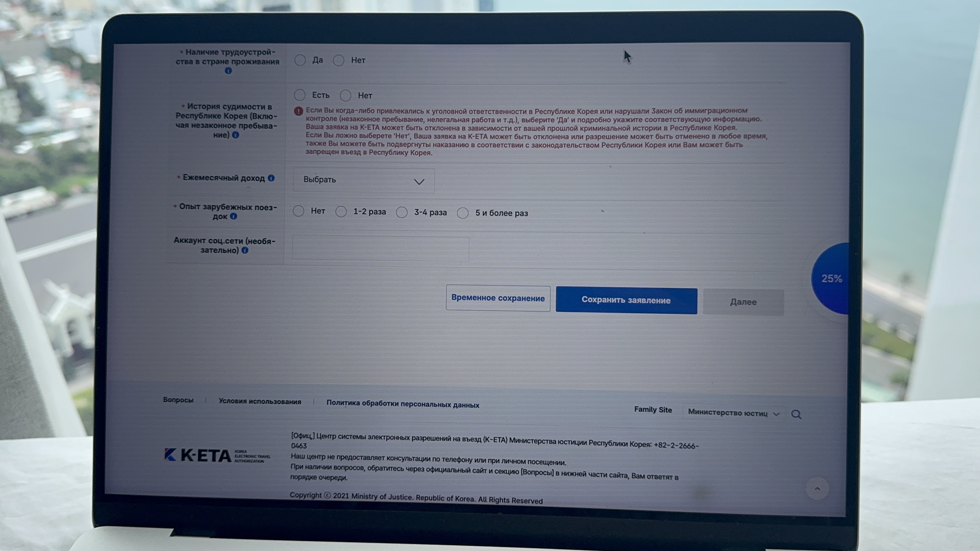
Task: Click the Далее button
Action: point(743,302)
